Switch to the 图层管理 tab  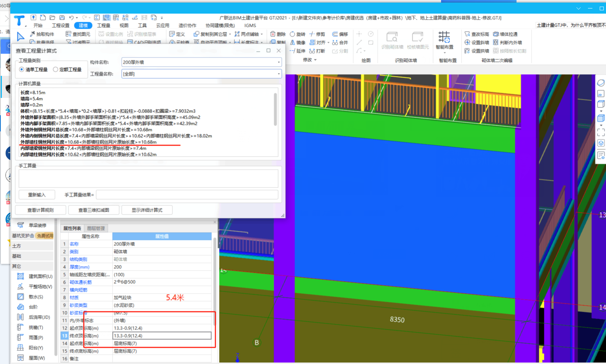(x=96, y=229)
